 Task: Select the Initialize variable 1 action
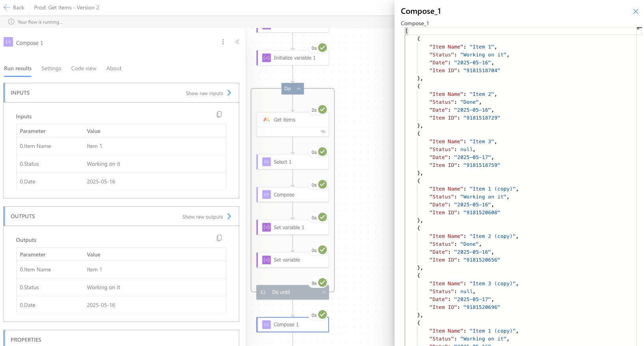pos(293,58)
